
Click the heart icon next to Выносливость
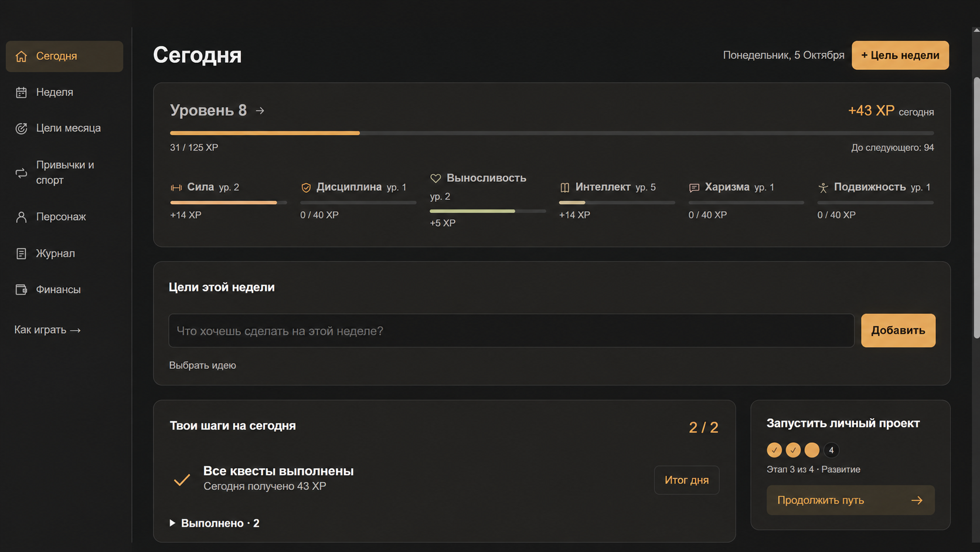[435, 178]
